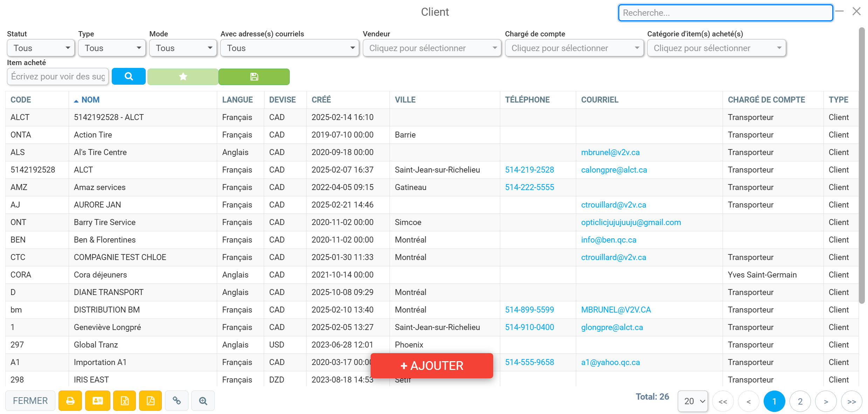
Task: Click the green save filter button
Action: coord(254,77)
